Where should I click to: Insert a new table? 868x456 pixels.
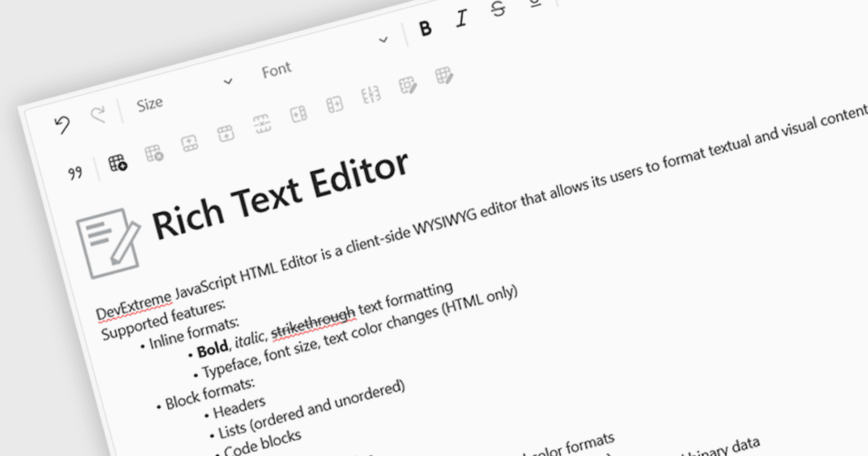(x=117, y=163)
